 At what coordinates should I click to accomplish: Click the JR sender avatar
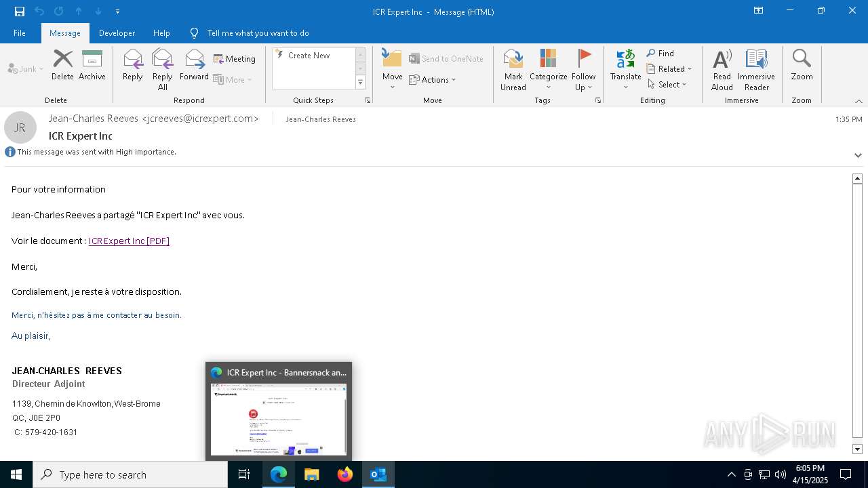point(20,127)
